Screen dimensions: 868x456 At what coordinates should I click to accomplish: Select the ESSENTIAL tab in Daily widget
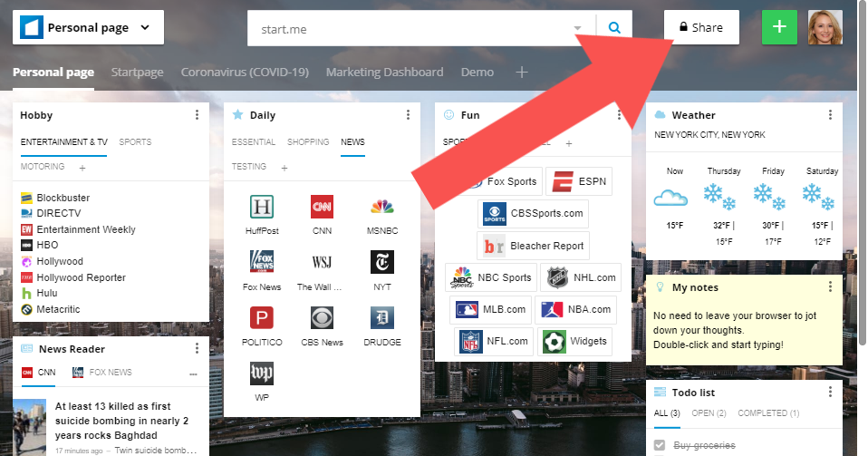pos(254,141)
